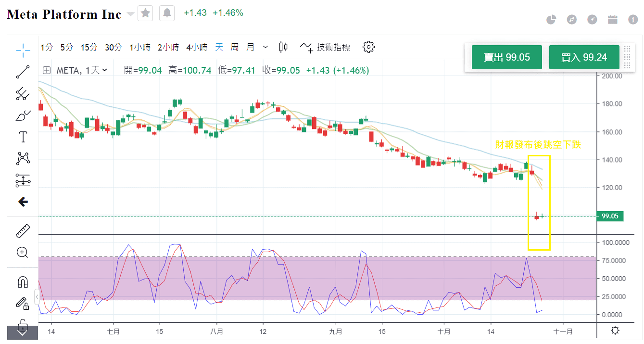
Task: Toggle magnet snap mode
Action: (23, 281)
